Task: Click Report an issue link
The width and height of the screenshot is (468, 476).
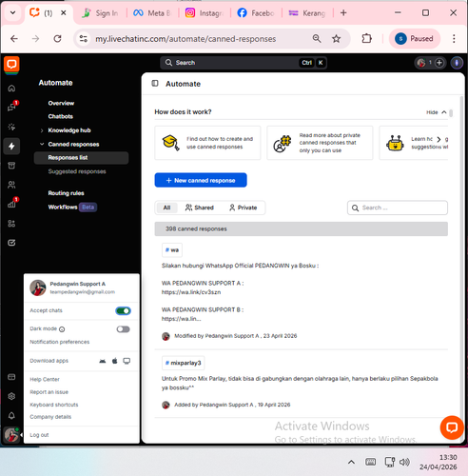Action: click(x=49, y=392)
